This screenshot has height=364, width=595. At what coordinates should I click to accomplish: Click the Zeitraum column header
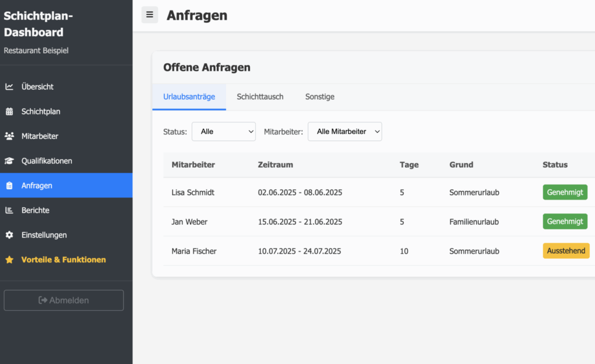275,164
